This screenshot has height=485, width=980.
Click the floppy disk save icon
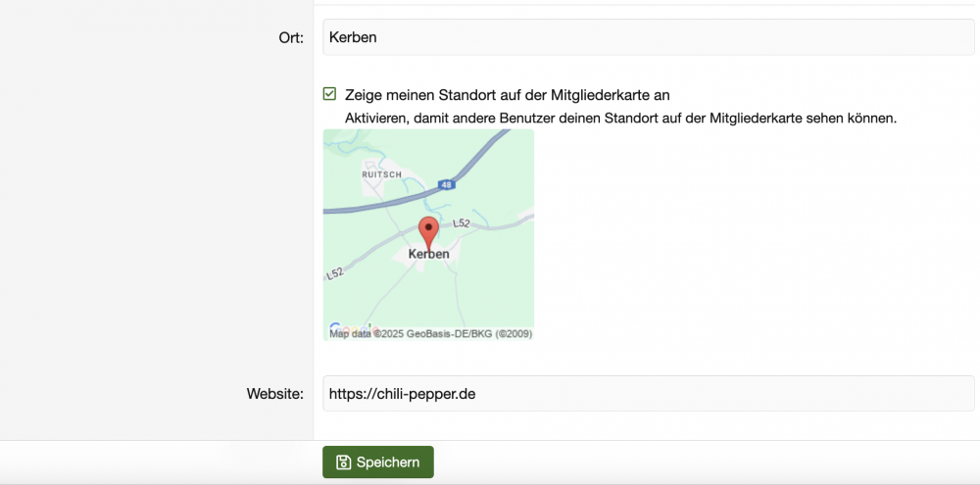tap(343, 462)
